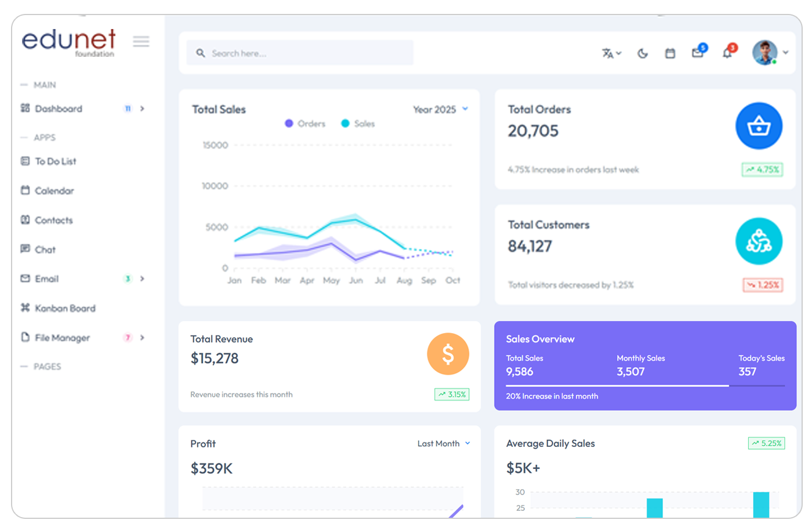Open the mail inbox icon with badge

pos(699,52)
